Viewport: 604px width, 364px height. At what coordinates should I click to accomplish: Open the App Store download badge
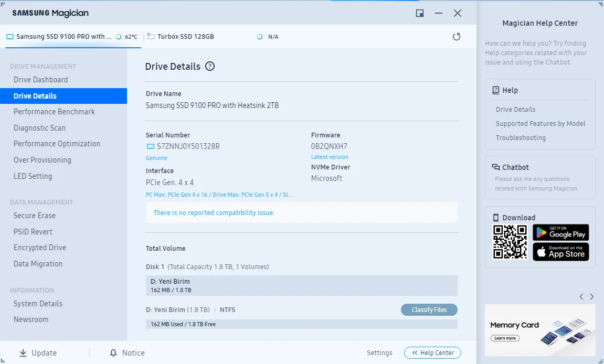click(x=560, y=252)
